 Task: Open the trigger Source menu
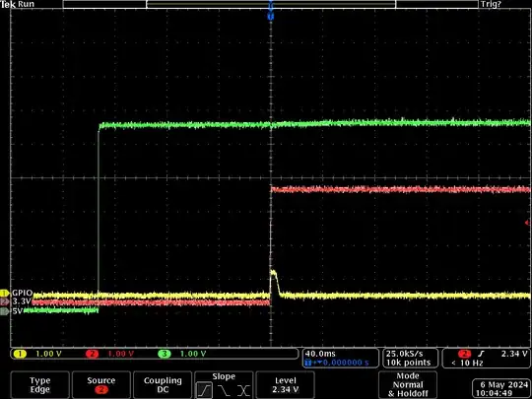click(101, 385)
